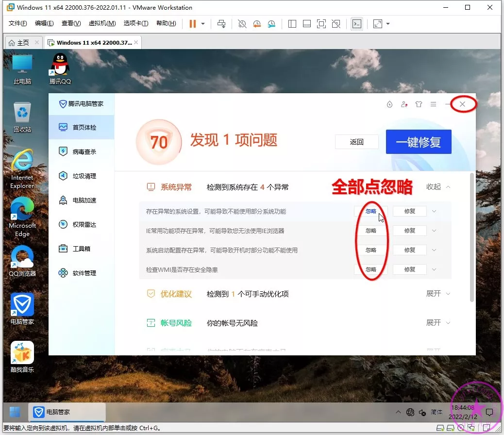Ignore the IE常用功能项 abnormality item
Image resolution: width=504 pixels, height=435 pixels.
370,231
